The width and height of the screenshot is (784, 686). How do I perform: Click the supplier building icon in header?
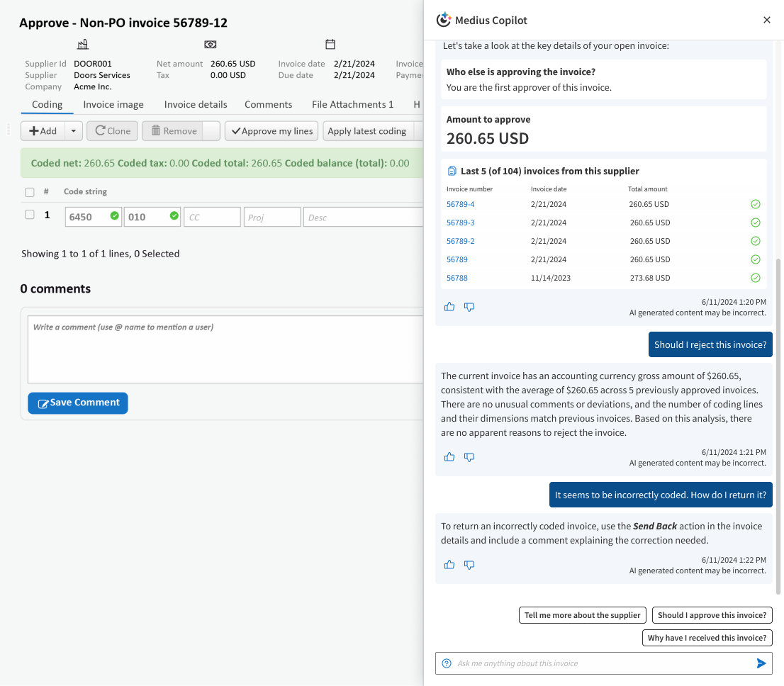click(x=83, y=45)
